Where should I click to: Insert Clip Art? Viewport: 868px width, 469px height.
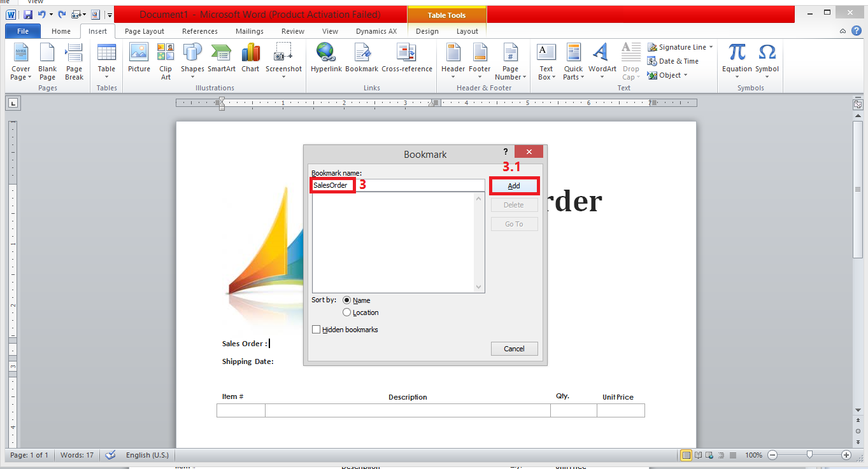click(x=166, y=62)
